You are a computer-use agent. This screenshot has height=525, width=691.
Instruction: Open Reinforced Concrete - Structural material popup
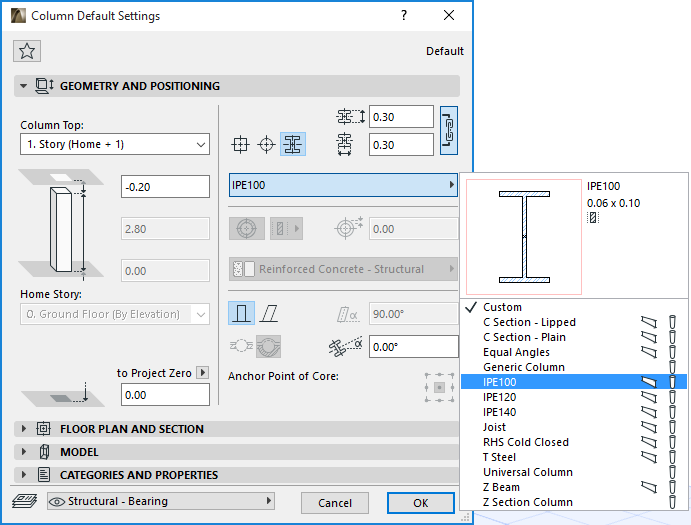click(343, 269)
